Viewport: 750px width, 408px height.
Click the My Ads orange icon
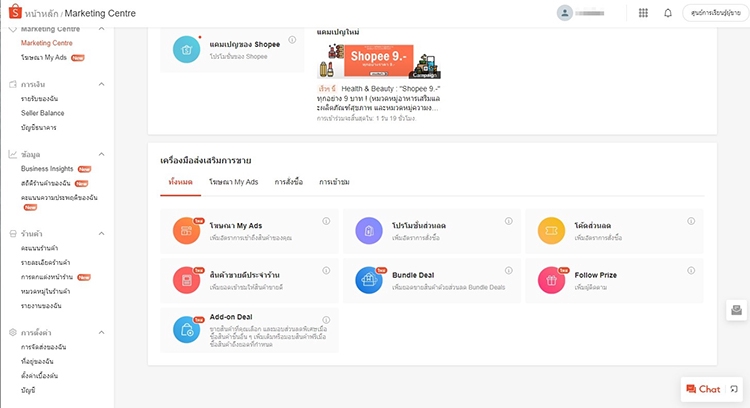(x=187, y=231)
